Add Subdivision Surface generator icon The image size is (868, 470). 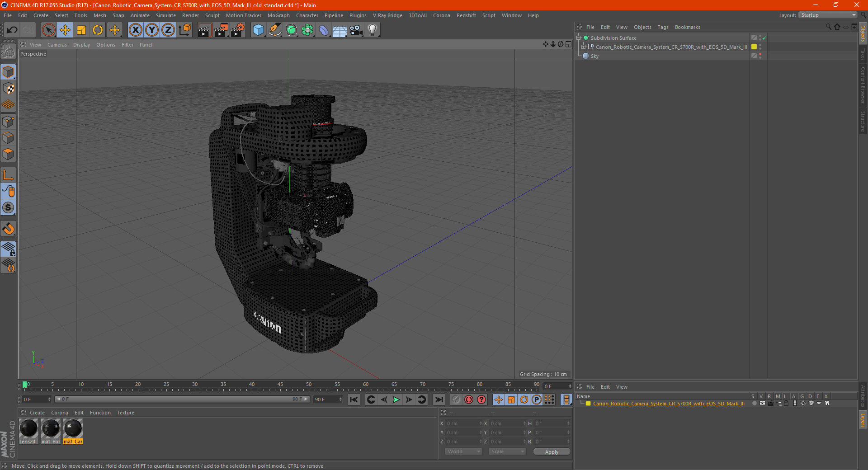click(x=292, y=30)
